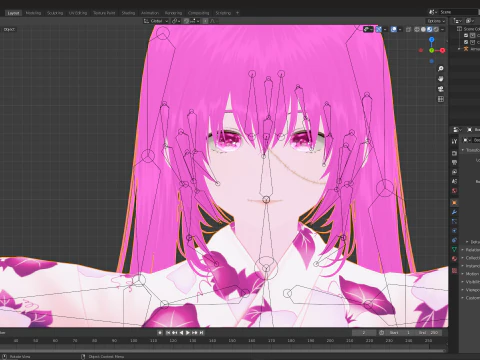Screen dimensions: 480x360
Task: Click the green Y axis gizmo handle
Action: 432,50
